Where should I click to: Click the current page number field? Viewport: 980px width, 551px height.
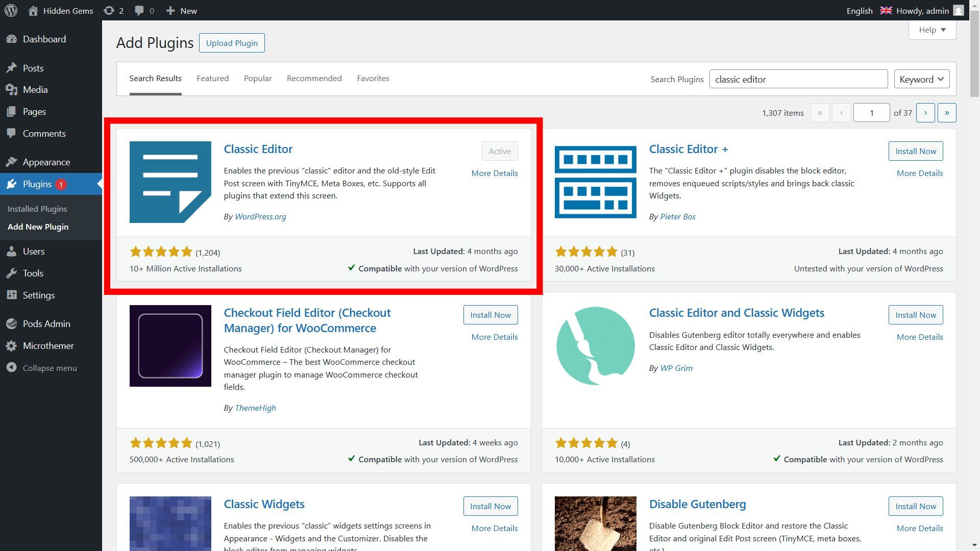pos(871,113)
